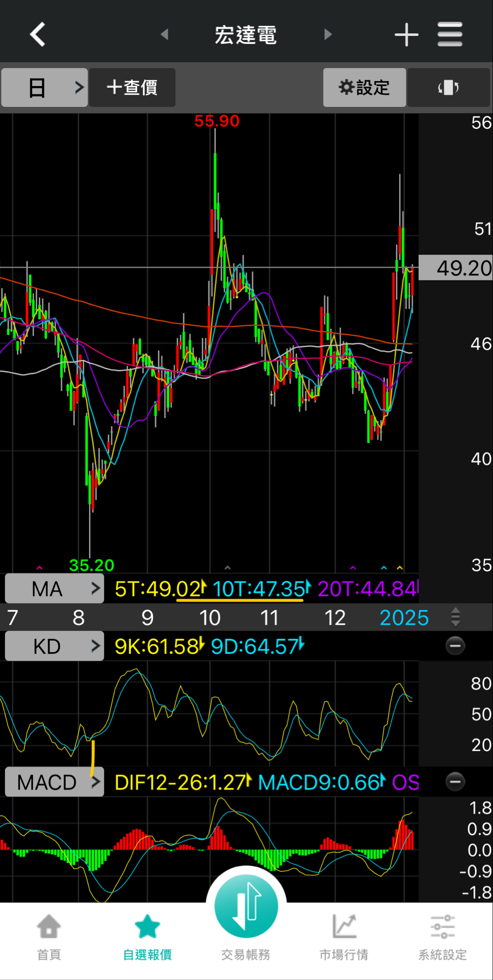The height and width of the screenshot is (980, 493).
Task: Open the hamburger menu icon
Action: (450, 34)
